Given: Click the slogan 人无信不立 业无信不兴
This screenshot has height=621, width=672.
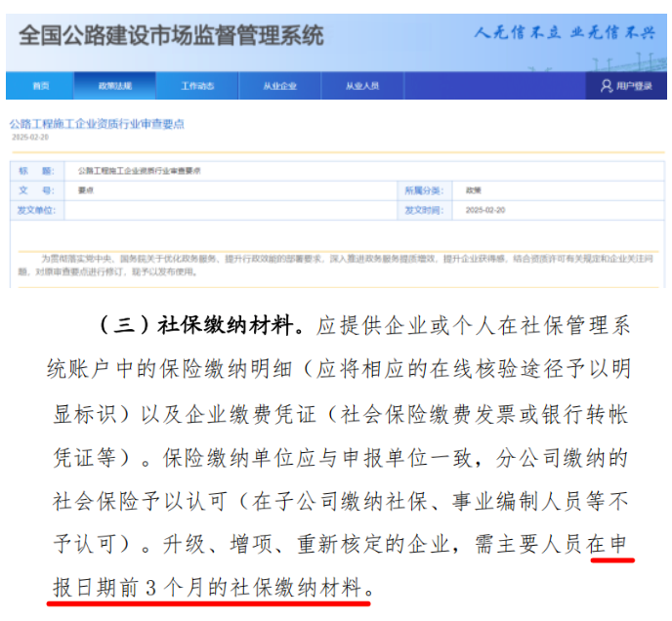Looking at the screenshot, I should click(x=565, y=32).
